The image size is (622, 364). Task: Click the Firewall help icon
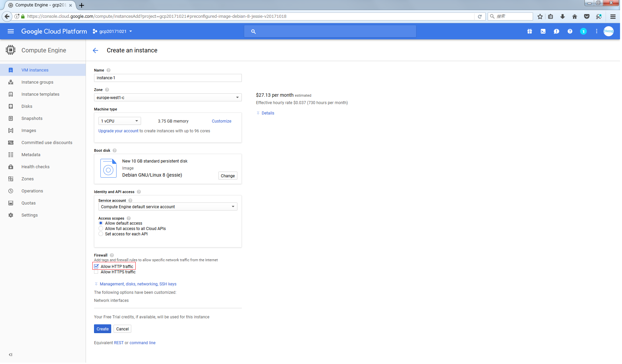point(112,255)
